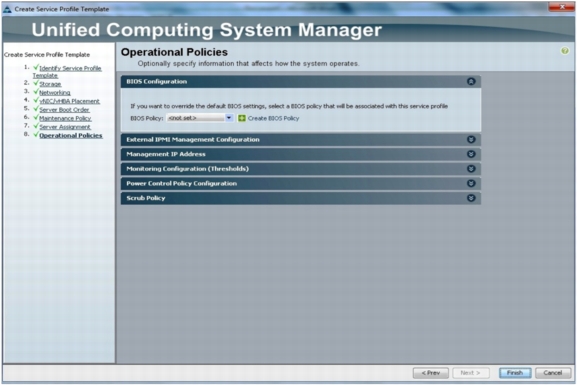Screen dimensions: 578x387
Task: Click the Finish button
Action: tap(515, 373)
